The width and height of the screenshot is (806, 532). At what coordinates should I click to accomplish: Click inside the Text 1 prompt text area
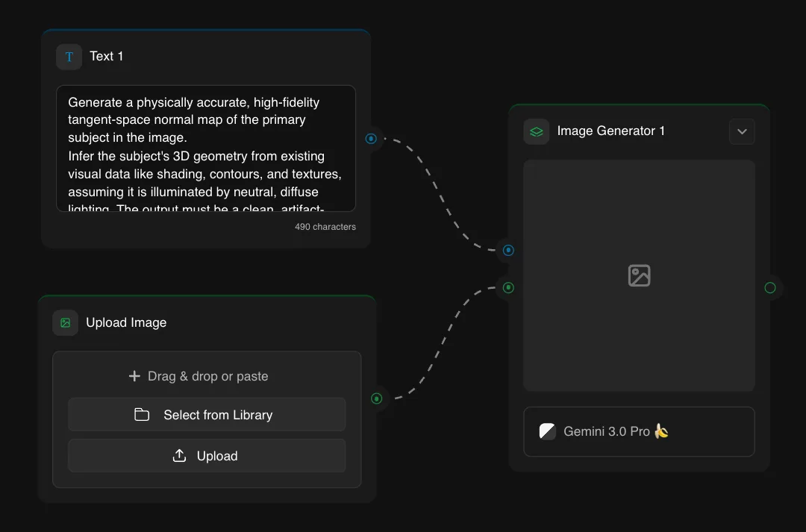tap(207, 149)
